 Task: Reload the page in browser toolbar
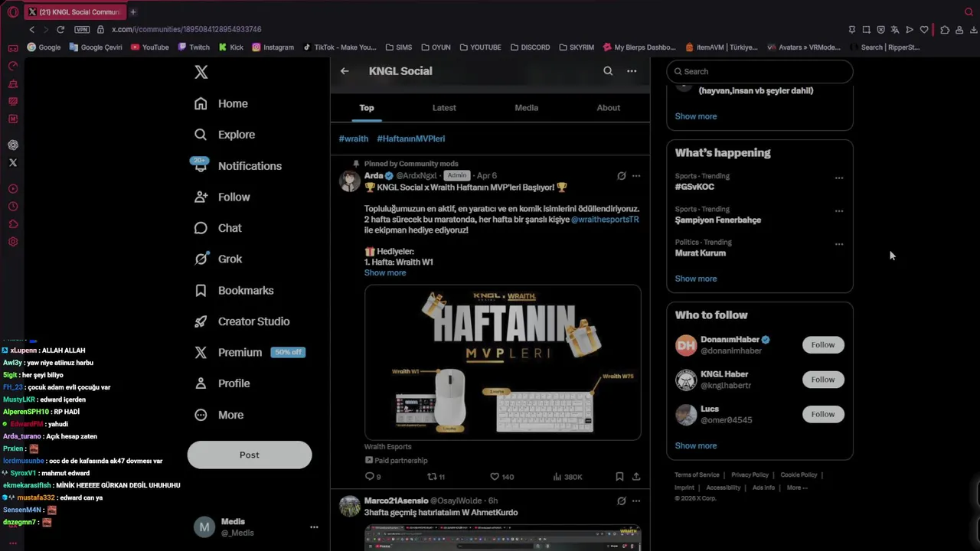[x=60, y=30]
